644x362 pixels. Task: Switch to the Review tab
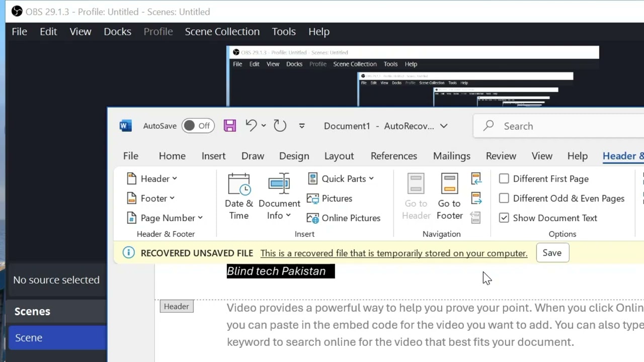(501, 156)
